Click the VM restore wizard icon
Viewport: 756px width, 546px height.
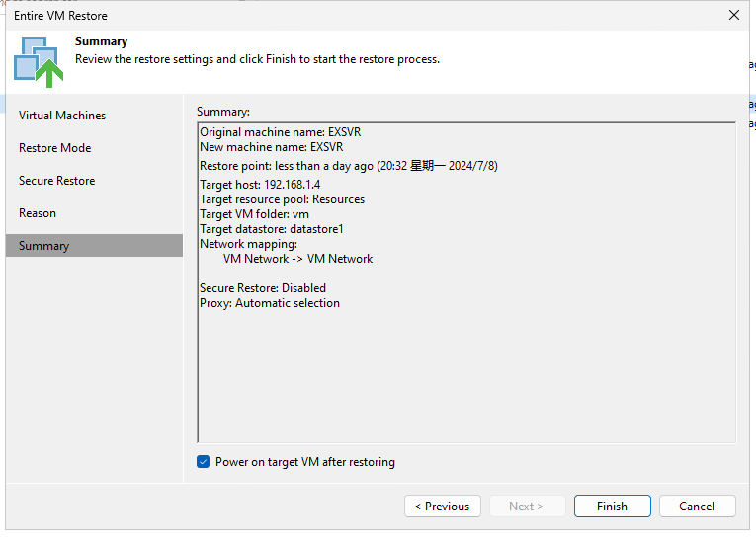coord(39,61)
